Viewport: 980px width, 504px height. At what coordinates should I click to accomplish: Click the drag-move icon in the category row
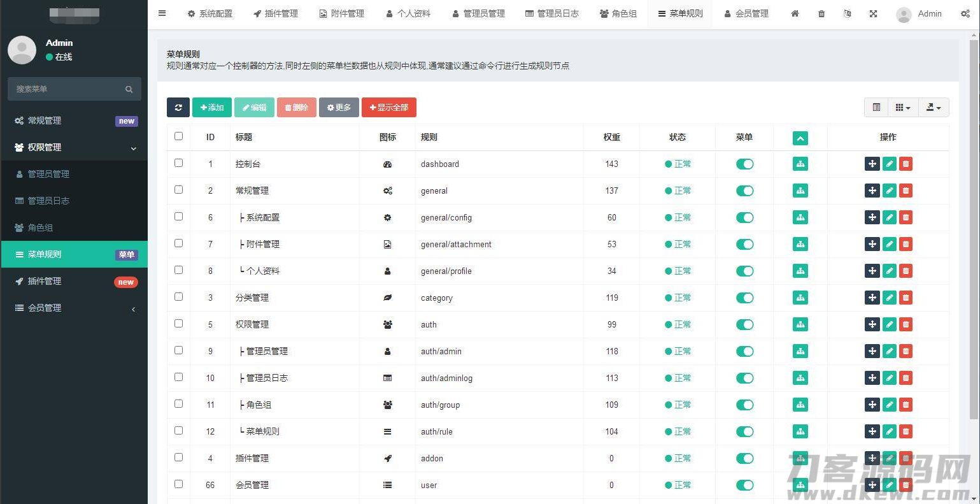[x=872, y=298]
